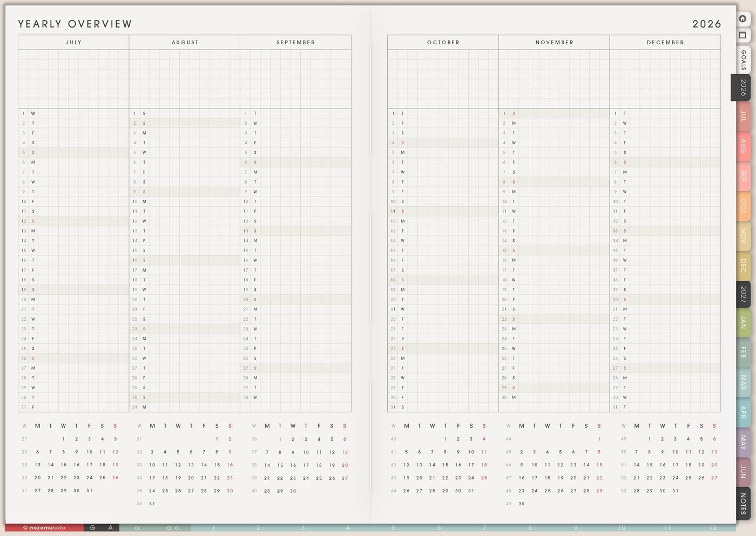
Task: Open the square page icon tab
Action: click(x=742, y=35)
